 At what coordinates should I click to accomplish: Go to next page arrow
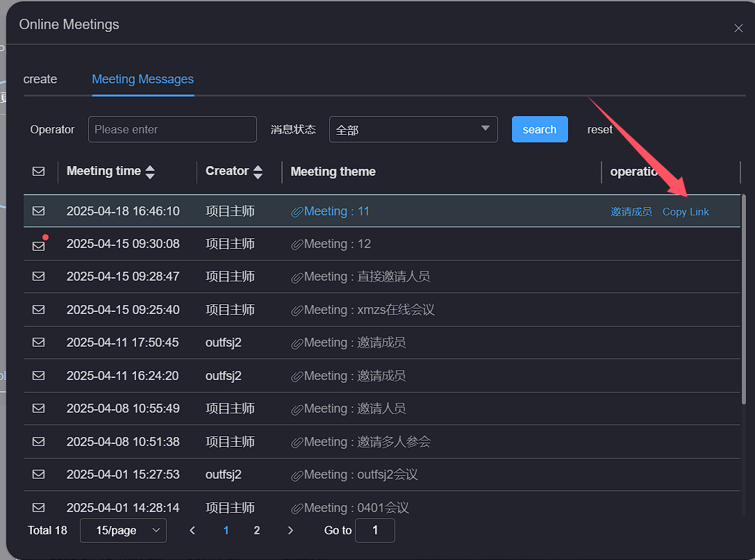290,530
